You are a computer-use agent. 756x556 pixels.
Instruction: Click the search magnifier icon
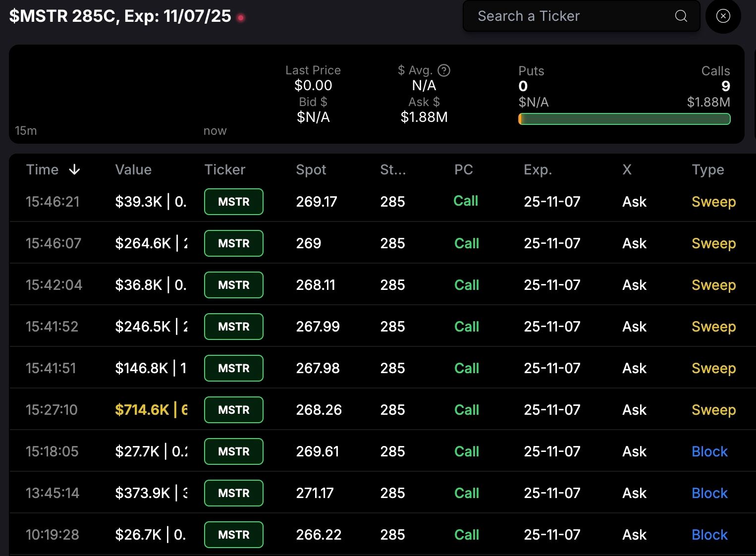(681, 16)
